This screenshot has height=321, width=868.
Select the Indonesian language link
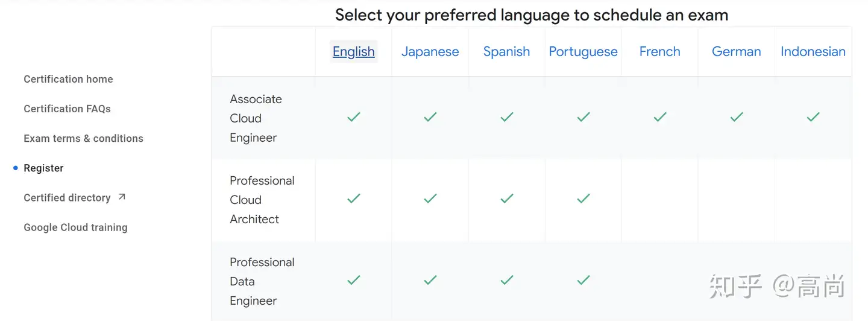(813, 52)
